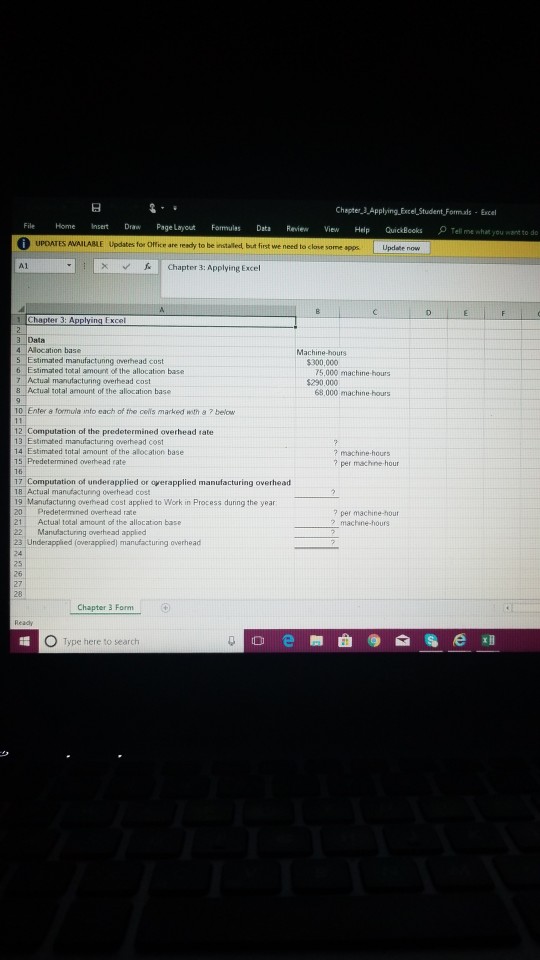Click the info icon in updates banner
The image size is (540, 960).
23,245
